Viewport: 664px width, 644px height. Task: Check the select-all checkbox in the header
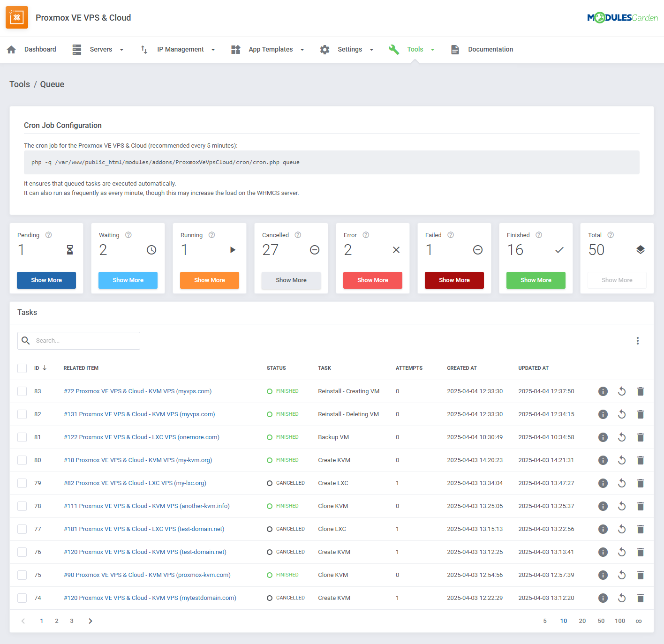[22, 368]
